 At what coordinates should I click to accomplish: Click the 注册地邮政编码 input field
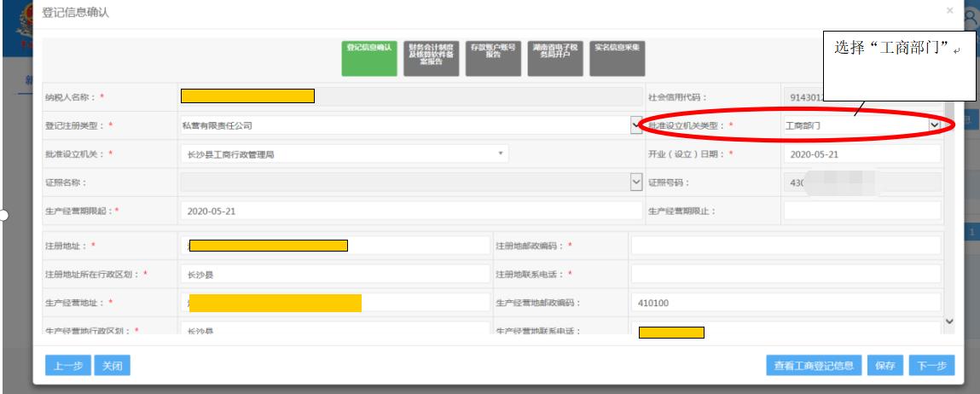(786, 245)
